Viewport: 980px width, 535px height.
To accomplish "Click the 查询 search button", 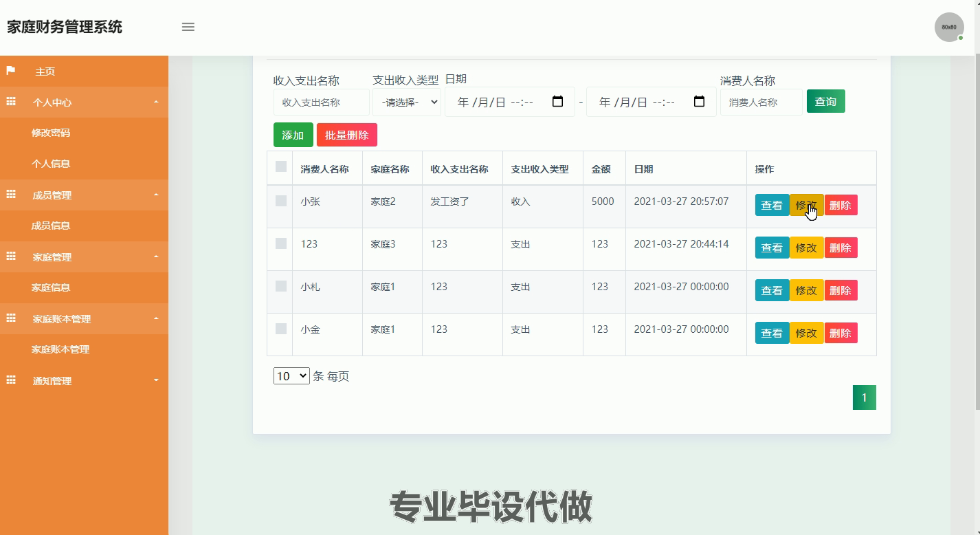I will click(825, 101).
